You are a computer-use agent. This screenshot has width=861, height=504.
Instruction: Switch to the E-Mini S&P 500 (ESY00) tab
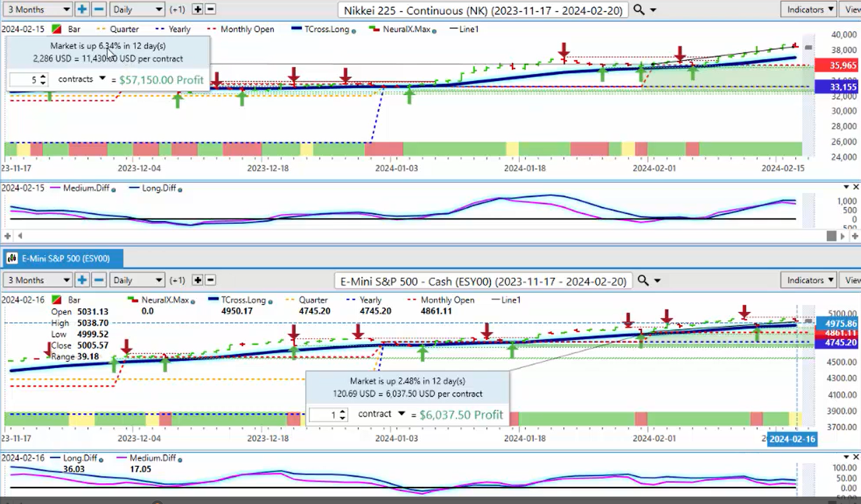(x=63, y=259)
